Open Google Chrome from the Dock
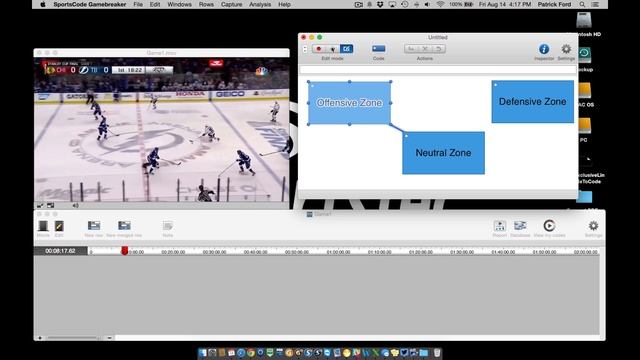 [x=251, y=353]
